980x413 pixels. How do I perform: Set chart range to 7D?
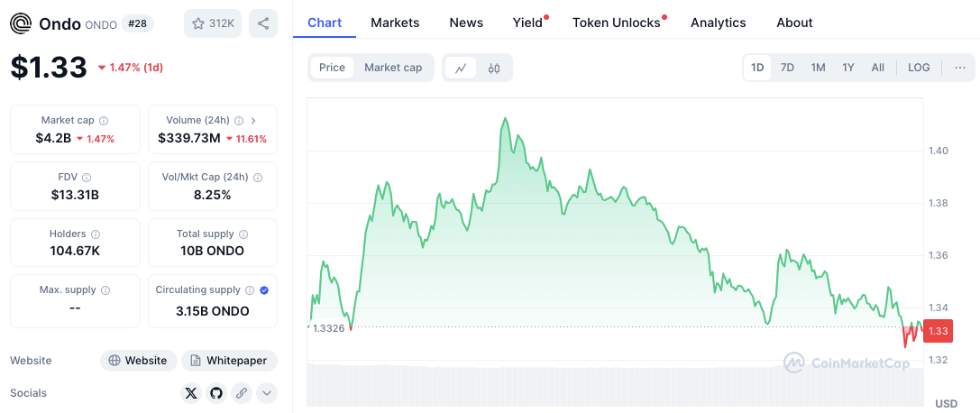pyautogui.click(x=787, y=68)
